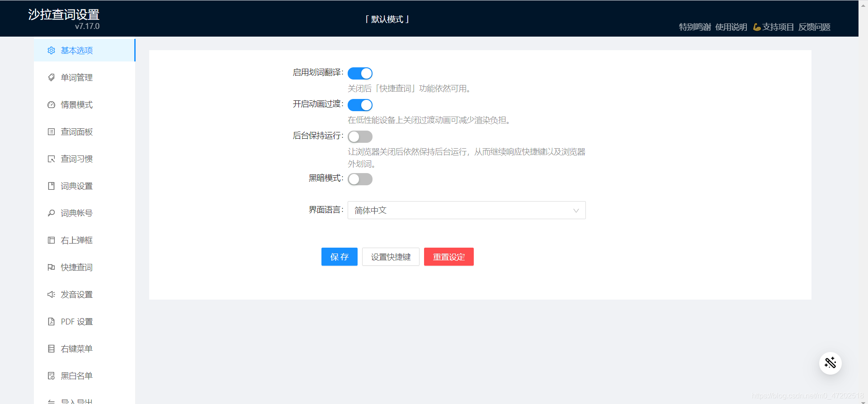This screenshot has width=868, height=404.
Task: Click the cursor icon beside 查词习惯
Action: click(x=52, y=159)
